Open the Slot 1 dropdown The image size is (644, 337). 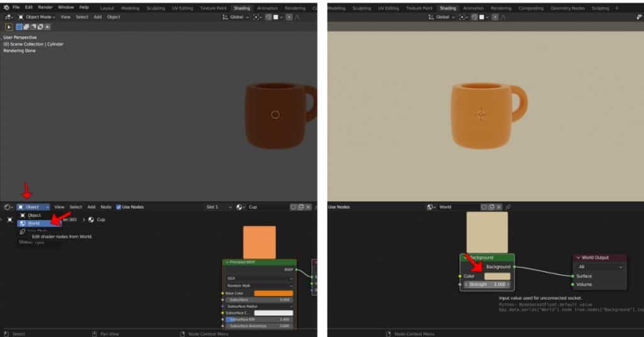coord(218,207)
